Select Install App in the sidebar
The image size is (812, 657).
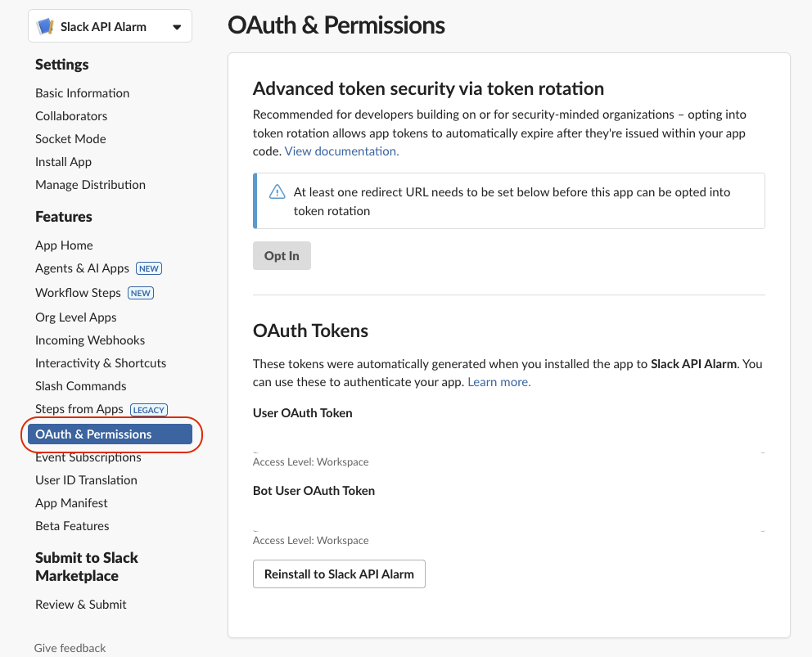pos(63,162)
